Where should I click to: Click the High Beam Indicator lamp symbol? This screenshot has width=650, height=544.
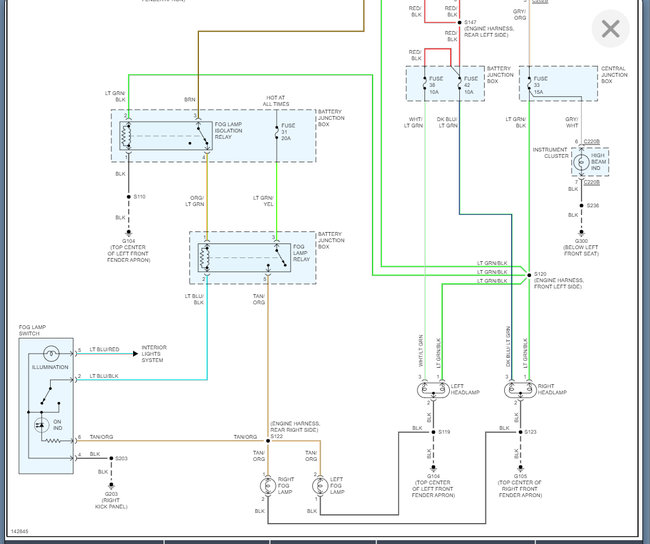click(x=581, y=162)
